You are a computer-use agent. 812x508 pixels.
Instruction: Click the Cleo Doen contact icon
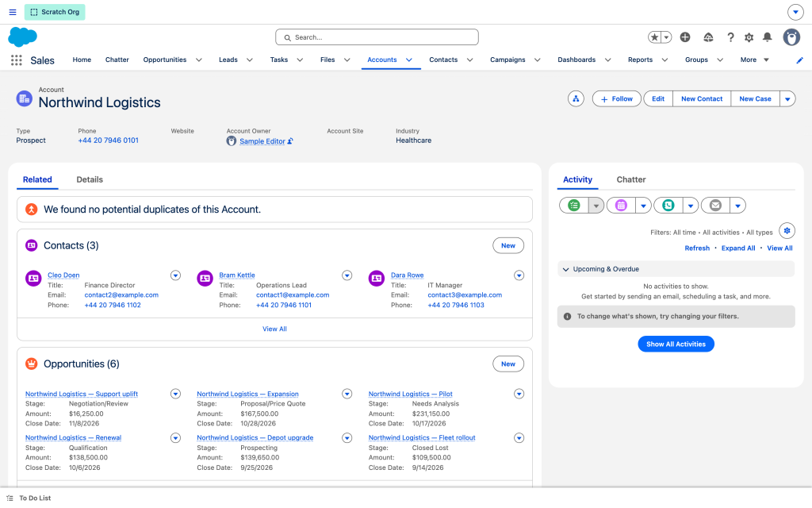[33, 279]
